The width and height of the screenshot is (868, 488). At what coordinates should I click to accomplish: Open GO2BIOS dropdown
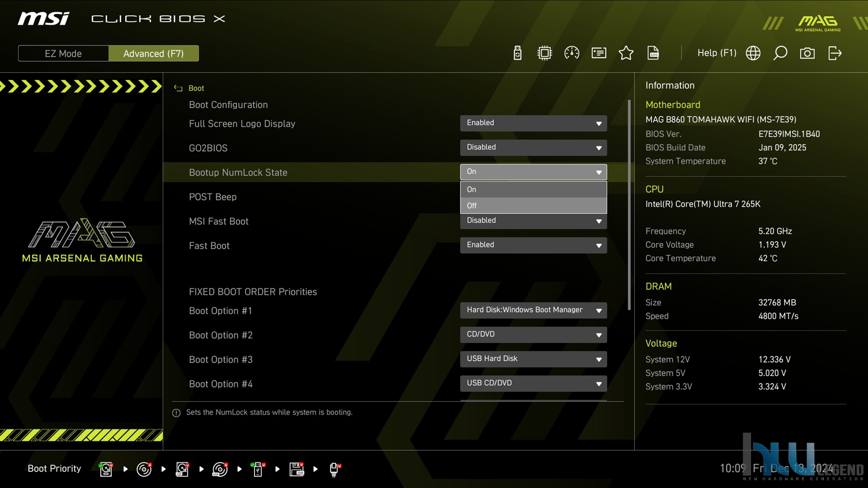[533, 148]
